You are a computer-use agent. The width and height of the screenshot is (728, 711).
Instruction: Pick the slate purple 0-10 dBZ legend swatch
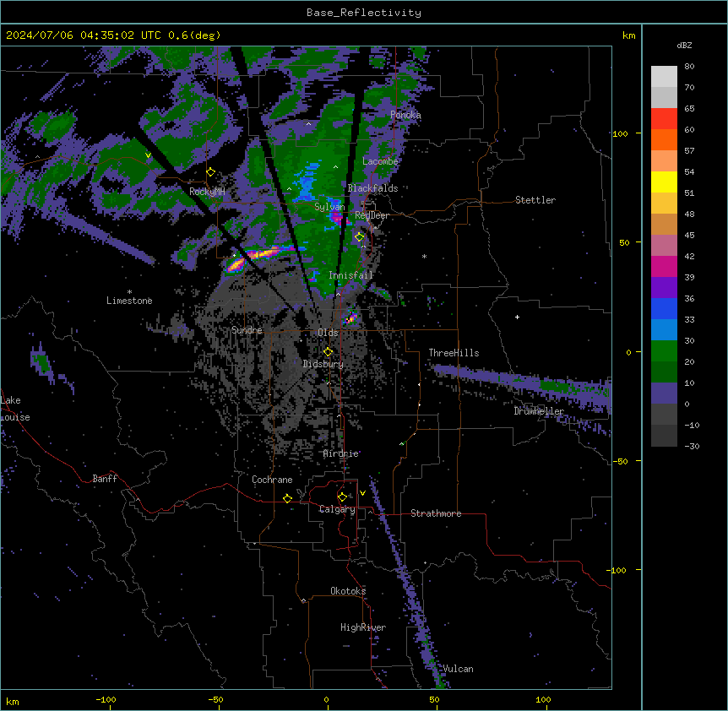point(664,393)
